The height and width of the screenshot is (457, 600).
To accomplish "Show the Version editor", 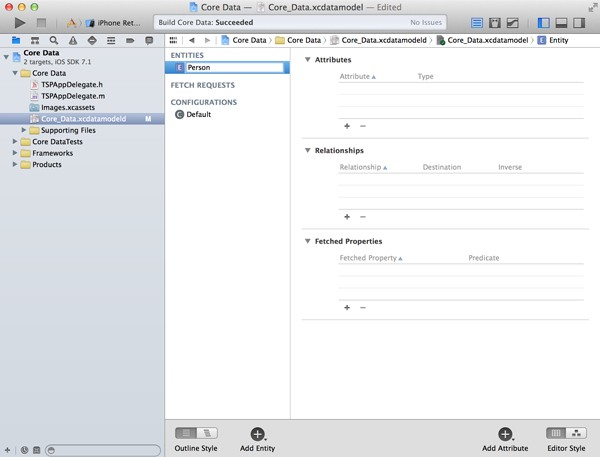I will point(513,23).
